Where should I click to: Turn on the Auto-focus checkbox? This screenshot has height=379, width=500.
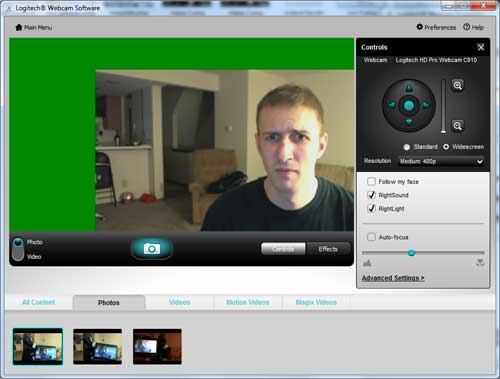coord(371,237)
